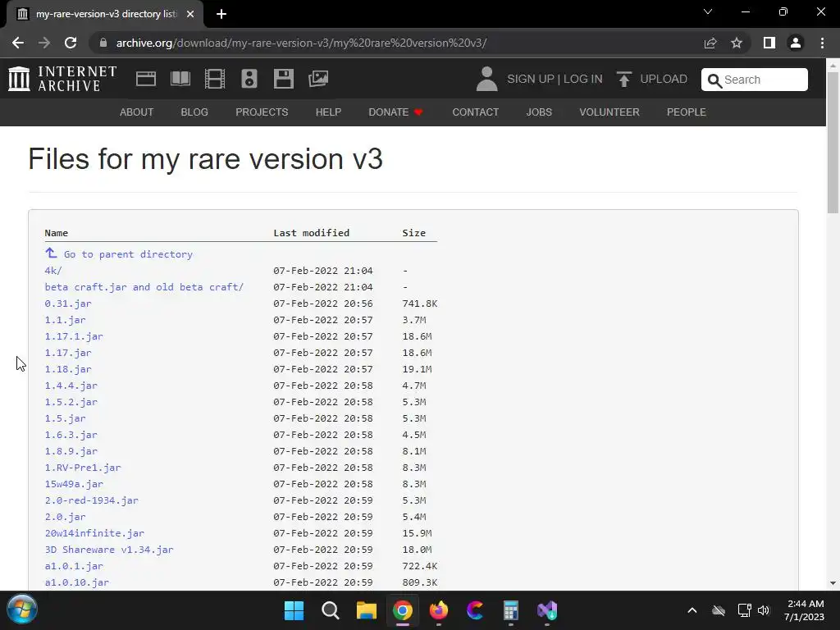Download 2.0-red-1934.jar
This screenshot has width=840, height=630.
pos(92,500)
